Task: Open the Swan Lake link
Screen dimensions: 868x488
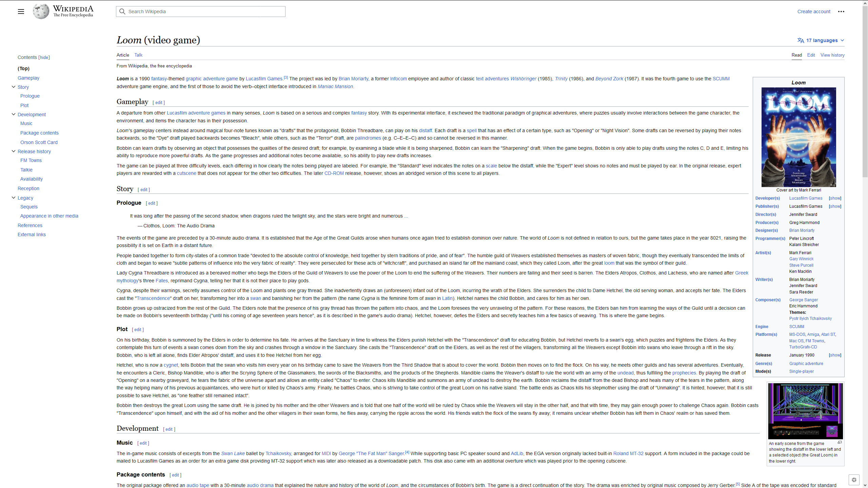Action: coord(233,453)
